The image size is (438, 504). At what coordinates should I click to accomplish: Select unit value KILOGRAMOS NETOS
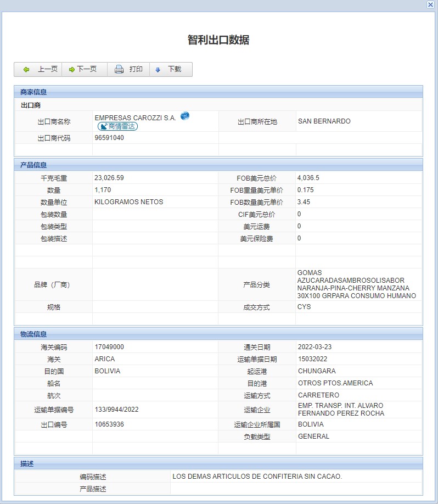click(x=129, y=202)
